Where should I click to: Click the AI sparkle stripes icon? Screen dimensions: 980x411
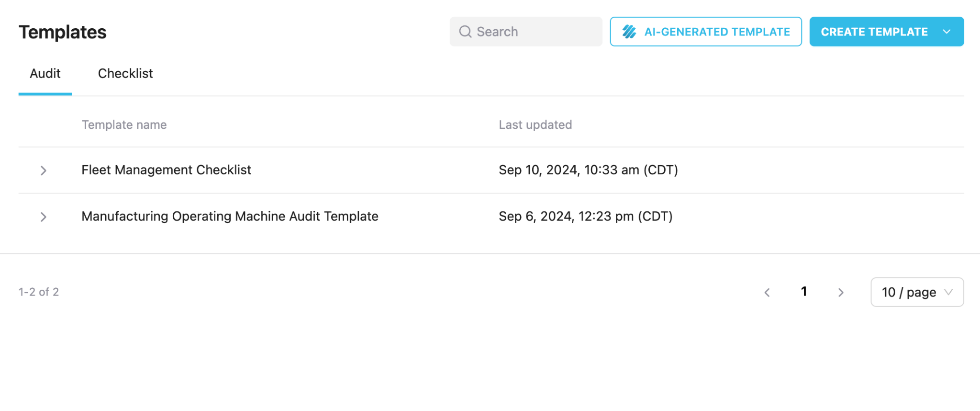click(629, 32)
